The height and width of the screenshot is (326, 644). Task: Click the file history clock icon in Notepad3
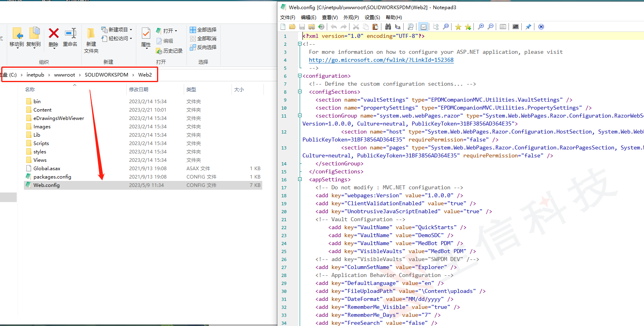(x=321, y=27)
